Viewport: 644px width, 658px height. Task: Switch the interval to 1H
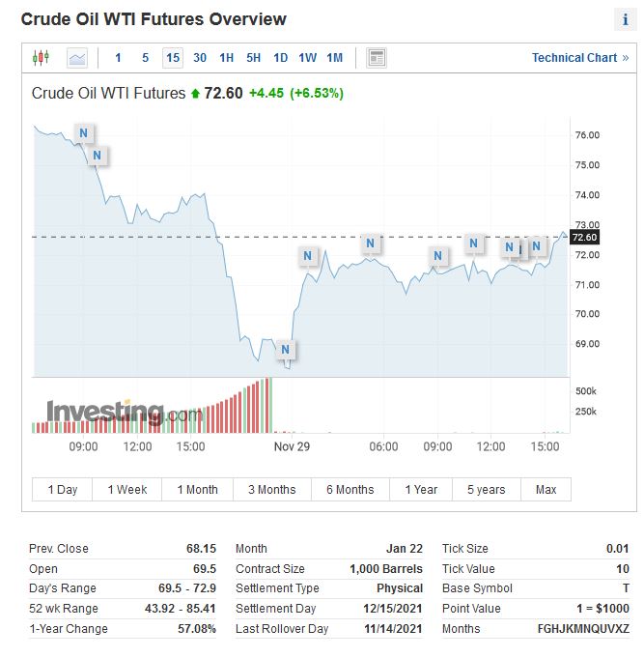coord(227,58)
